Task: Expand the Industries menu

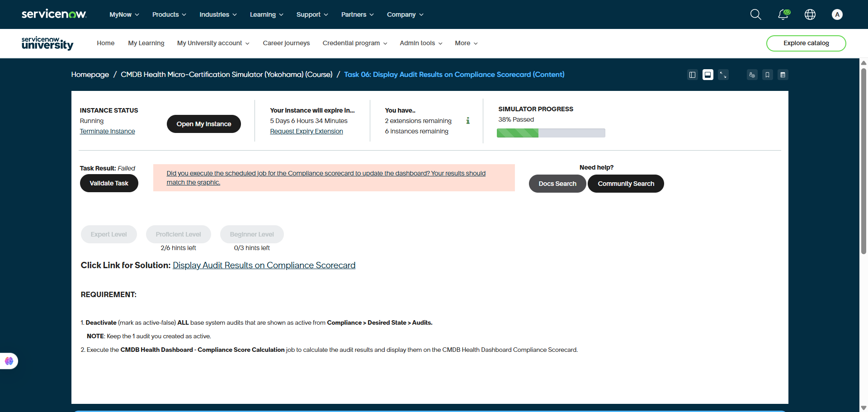Action: point(218,14)
